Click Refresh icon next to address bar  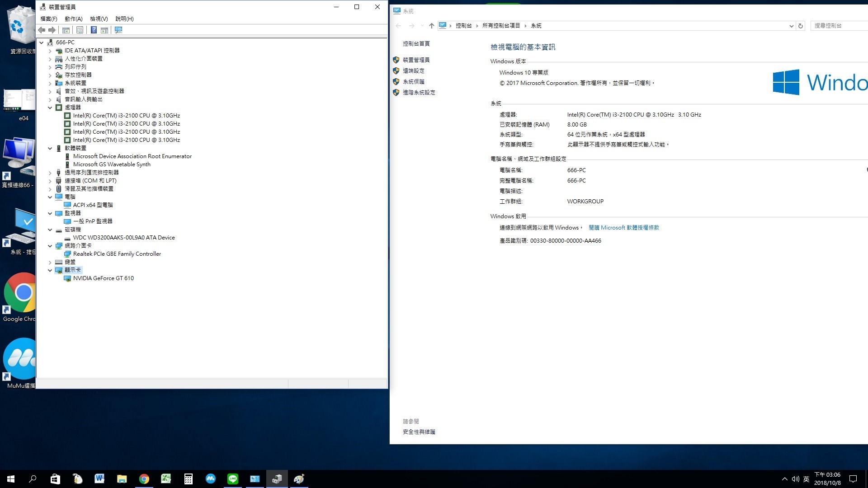801,26
